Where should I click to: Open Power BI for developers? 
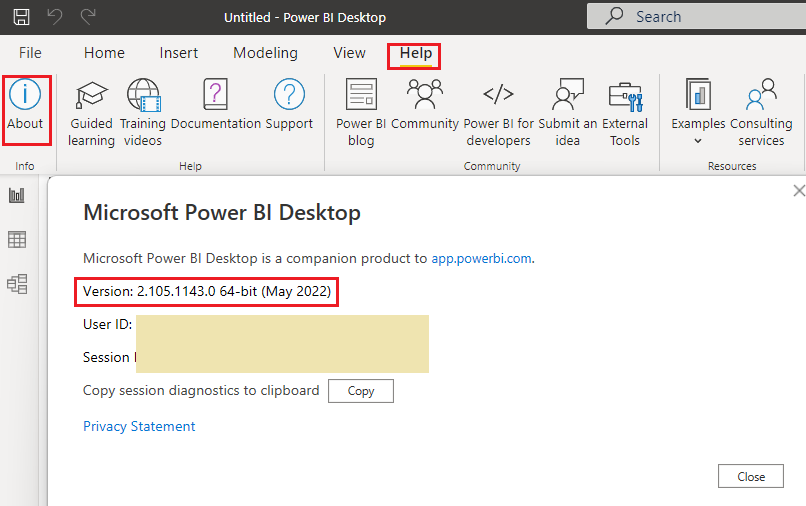(x=499, y=113)
